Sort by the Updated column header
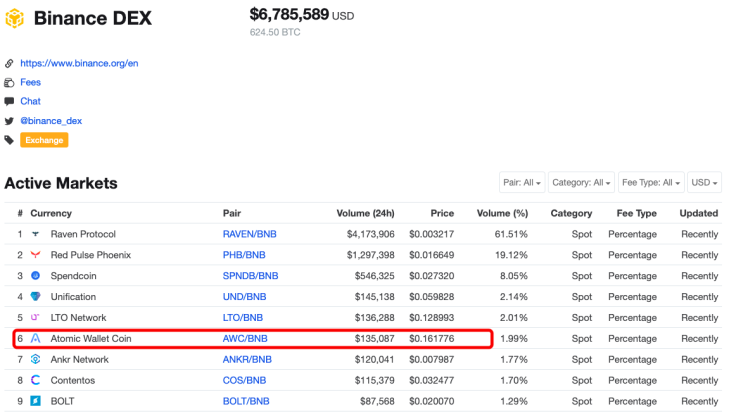 tap(699, 213)
